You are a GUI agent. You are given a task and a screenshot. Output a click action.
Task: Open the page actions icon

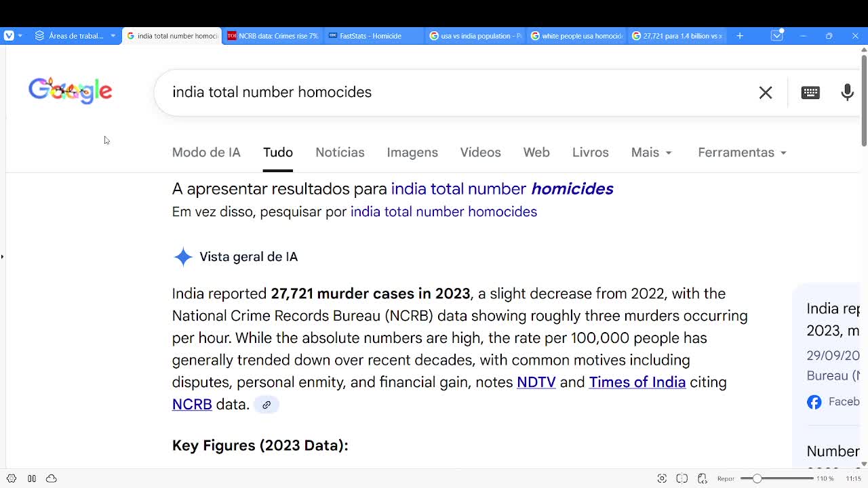[x=703, y=479]
